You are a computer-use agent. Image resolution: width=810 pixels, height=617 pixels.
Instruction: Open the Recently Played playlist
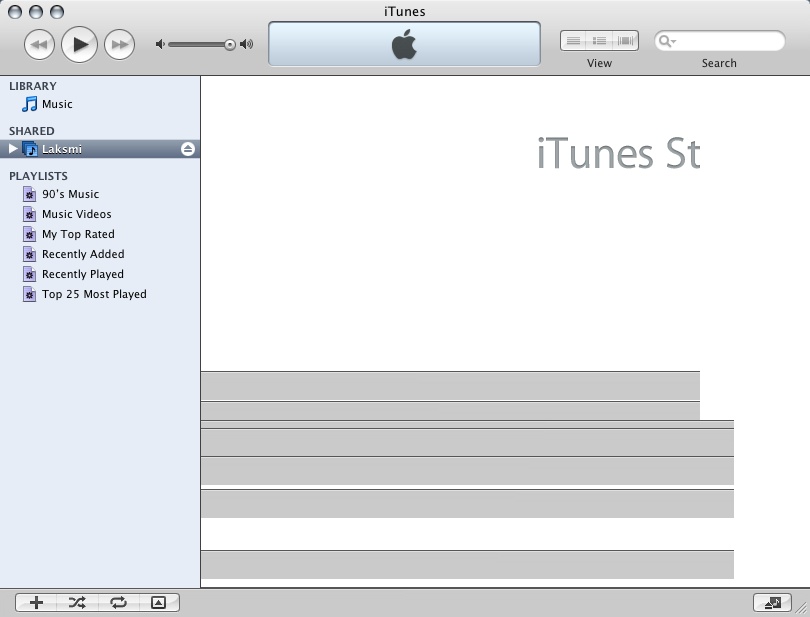83,274
